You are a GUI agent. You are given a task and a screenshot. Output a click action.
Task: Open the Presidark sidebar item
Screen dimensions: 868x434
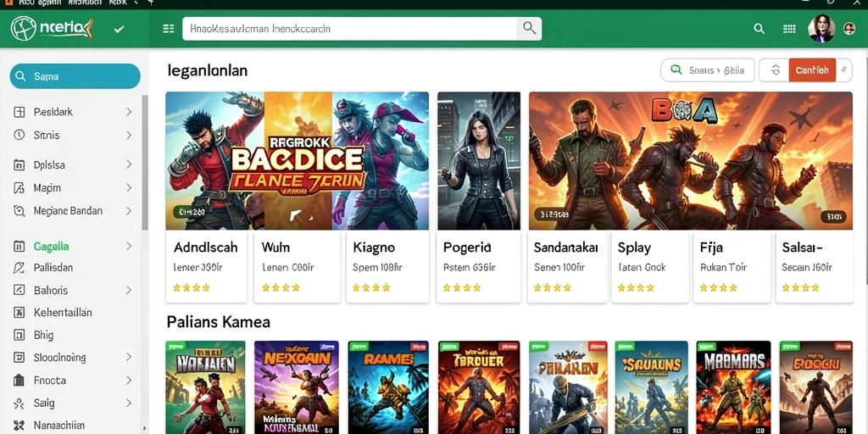coord(73,112)
